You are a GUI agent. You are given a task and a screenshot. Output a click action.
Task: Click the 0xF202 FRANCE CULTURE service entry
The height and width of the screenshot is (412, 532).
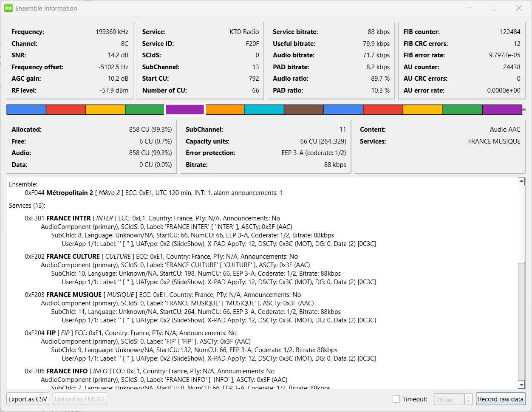coord(161,257)
